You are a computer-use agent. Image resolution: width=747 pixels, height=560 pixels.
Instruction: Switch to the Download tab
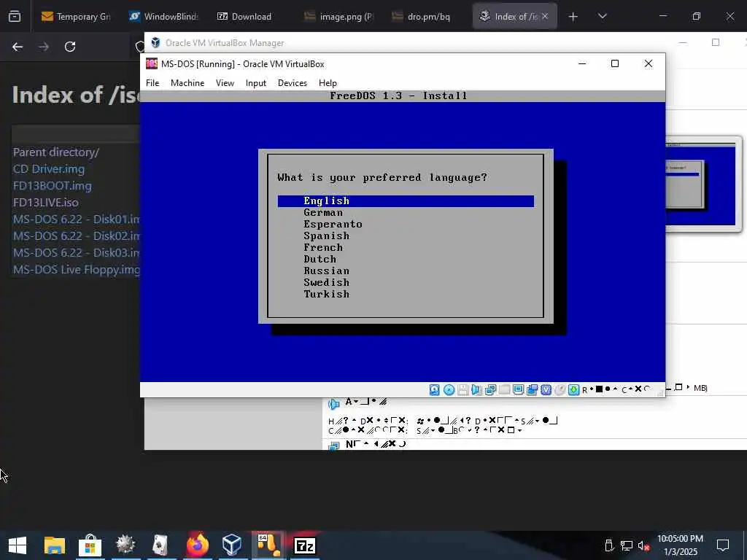click(x=252, y=17)
